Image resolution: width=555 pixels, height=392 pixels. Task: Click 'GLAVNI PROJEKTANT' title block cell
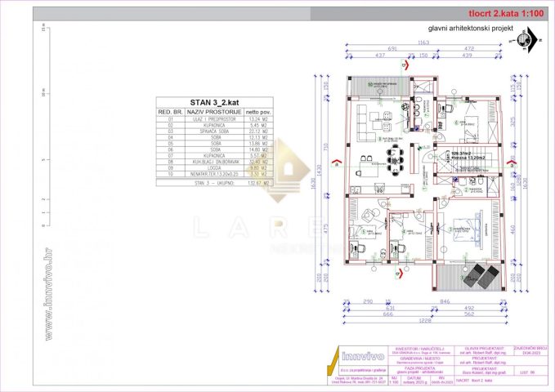483,349
